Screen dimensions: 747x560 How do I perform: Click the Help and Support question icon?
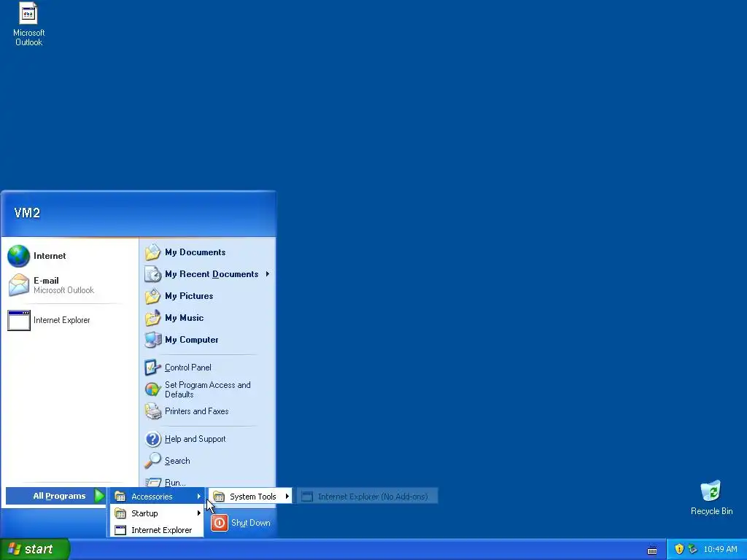153,439
